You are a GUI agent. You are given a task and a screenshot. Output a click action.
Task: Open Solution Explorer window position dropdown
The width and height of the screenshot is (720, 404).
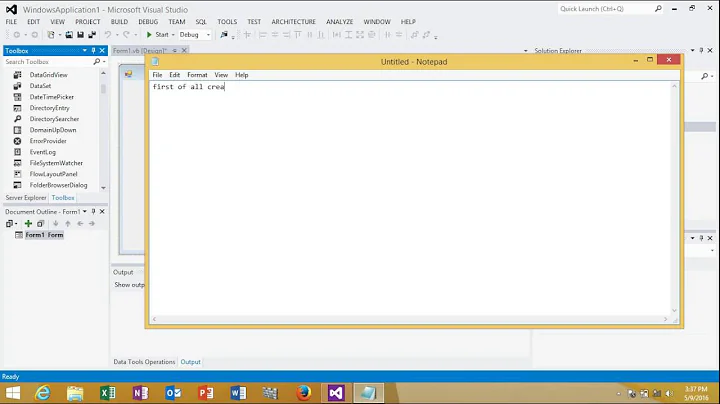click(x=692, y=50)
